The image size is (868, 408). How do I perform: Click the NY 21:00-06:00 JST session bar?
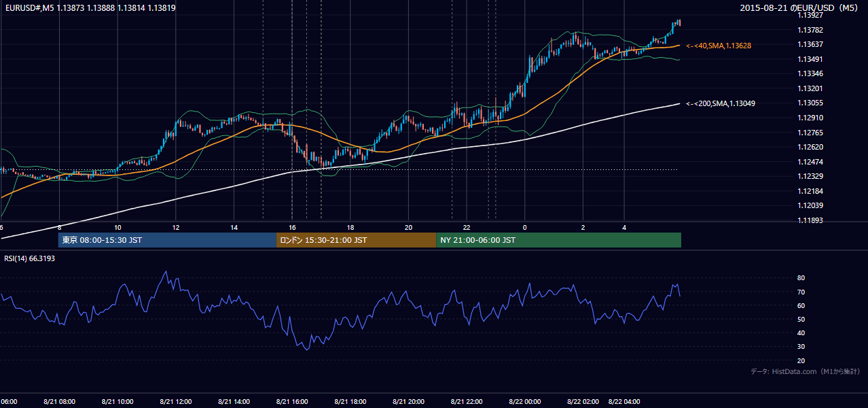point(558,240)
